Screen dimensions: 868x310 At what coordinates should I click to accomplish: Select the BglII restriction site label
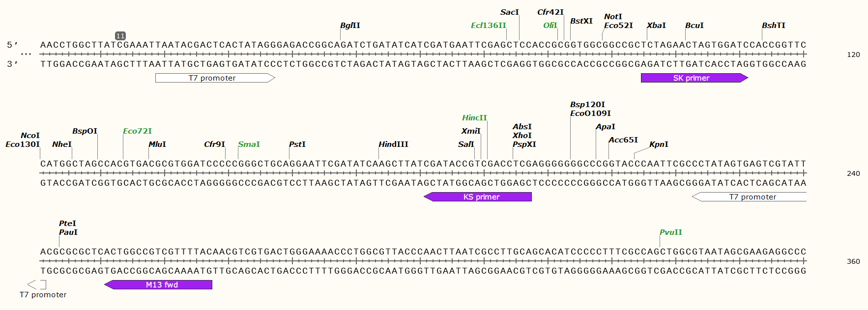pos(350,26)
